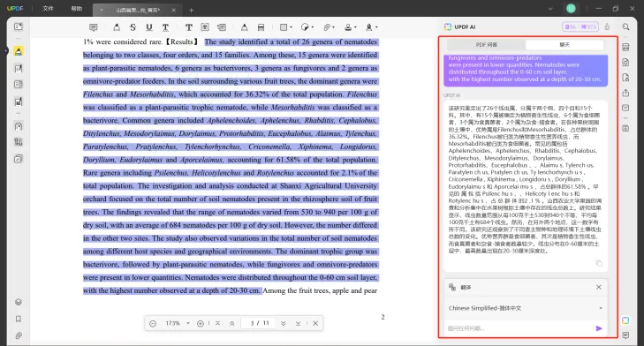Open the email envelope icon in right sidebar
This screenshot has width=644, height=346.
click(625, 108)
